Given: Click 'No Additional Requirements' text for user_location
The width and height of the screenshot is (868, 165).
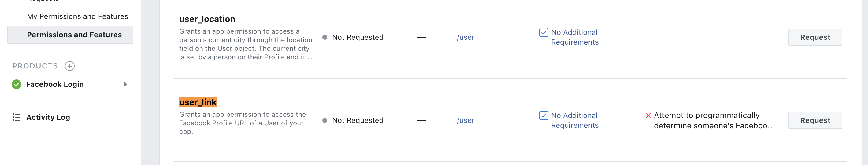Looking at the screenshot, I should click(x=574, y=37).
